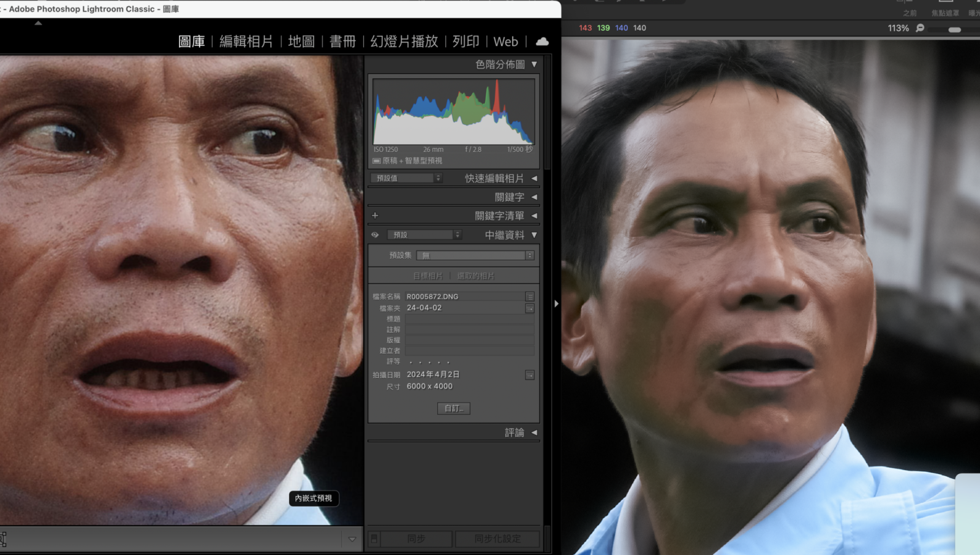This screenshot has width=980, height=555.
Task: Open the 預設值 saved preset dropdown
Action: [x=406, y=178]
